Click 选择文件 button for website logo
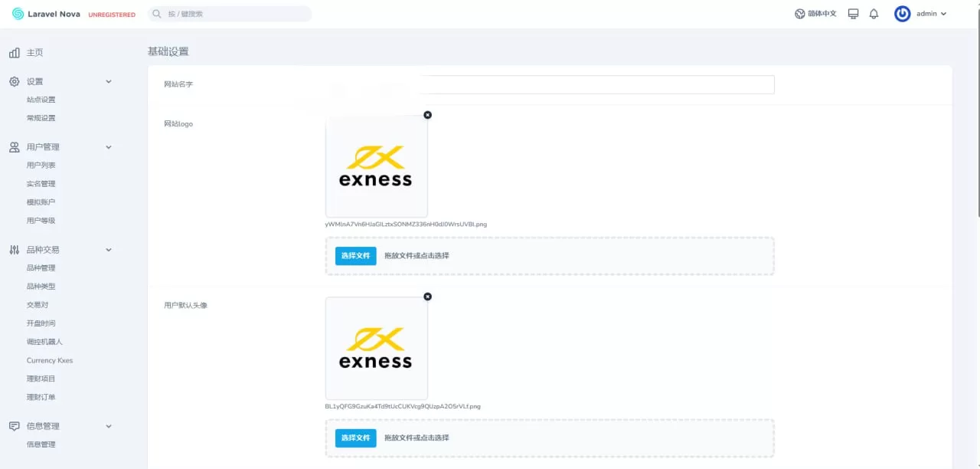Image resolution: width=980 pixels, height=469 pixels. [355, 256]
